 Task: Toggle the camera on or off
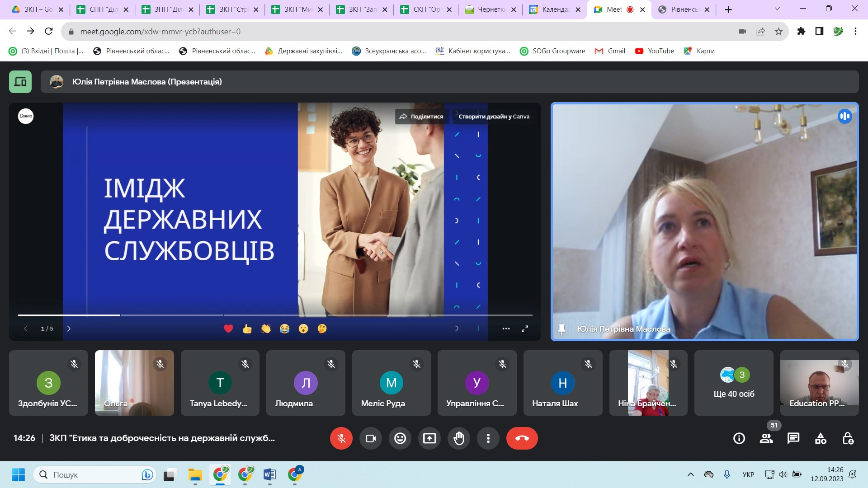(371, 438)
